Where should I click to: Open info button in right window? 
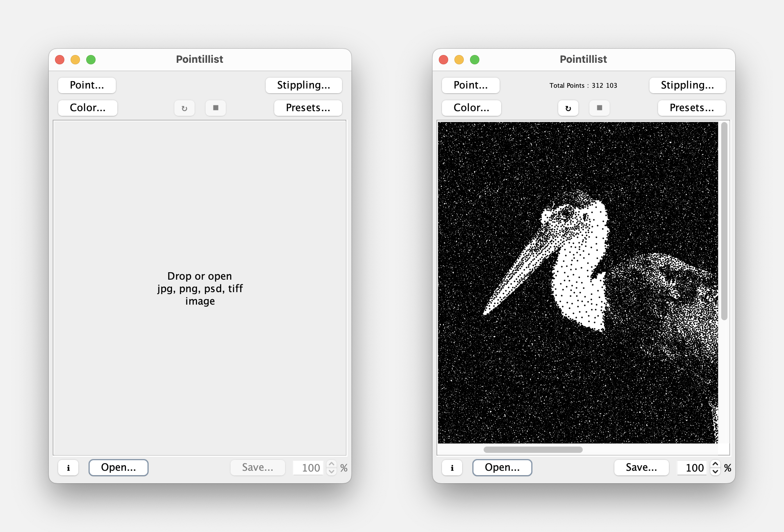[452, 468]
